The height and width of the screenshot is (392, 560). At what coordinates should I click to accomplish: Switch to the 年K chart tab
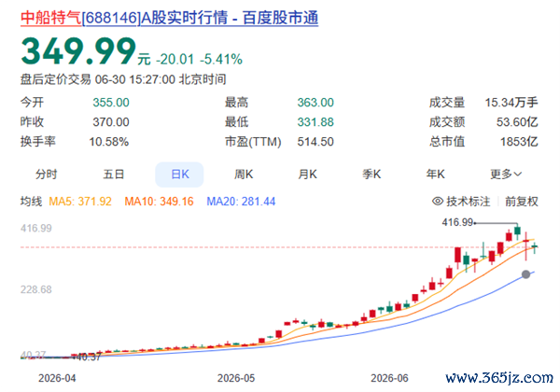[x=435, y=175]
